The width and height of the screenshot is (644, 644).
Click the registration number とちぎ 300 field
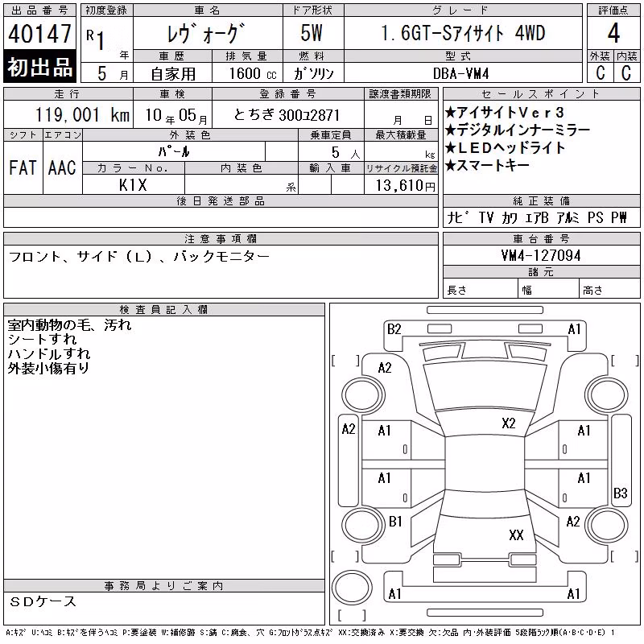pyautogui.click(x=287, y=115)
